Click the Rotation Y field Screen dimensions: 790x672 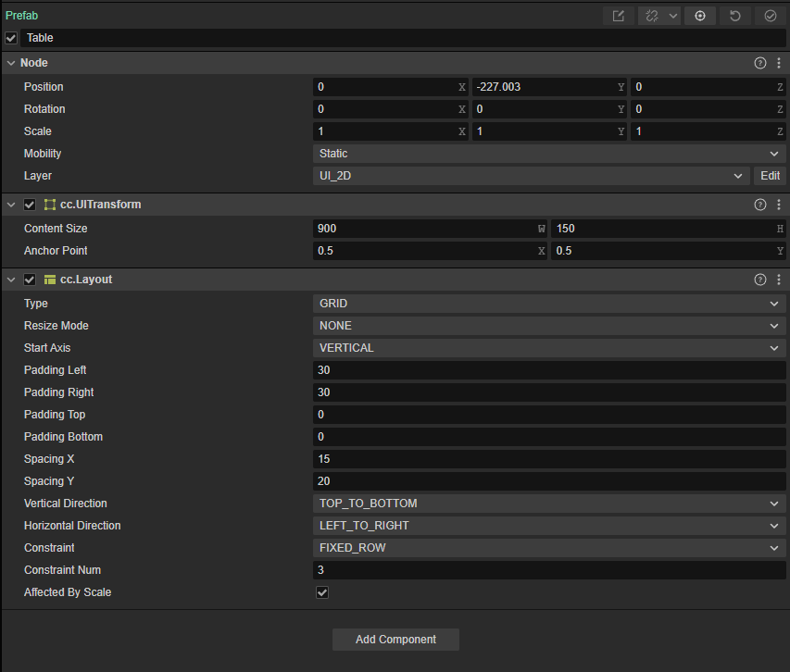point(549,109)
